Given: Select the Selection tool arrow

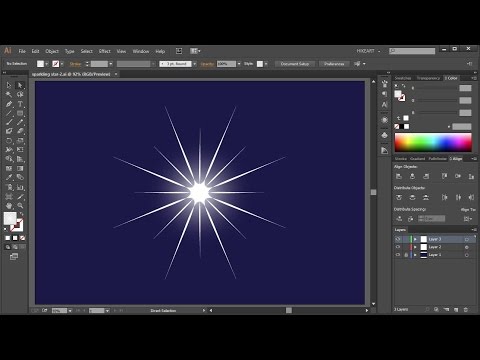Looking at the screenshot, I should coord(9,85).
